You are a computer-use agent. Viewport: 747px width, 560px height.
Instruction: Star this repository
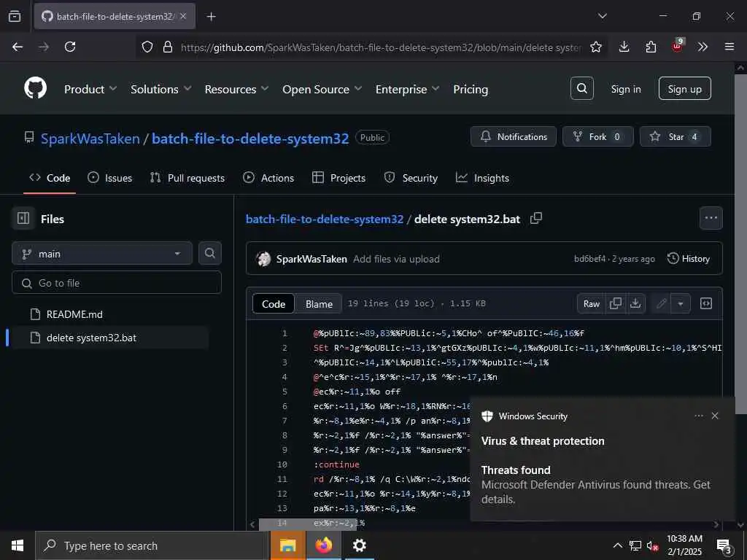[x=675, y=136]
